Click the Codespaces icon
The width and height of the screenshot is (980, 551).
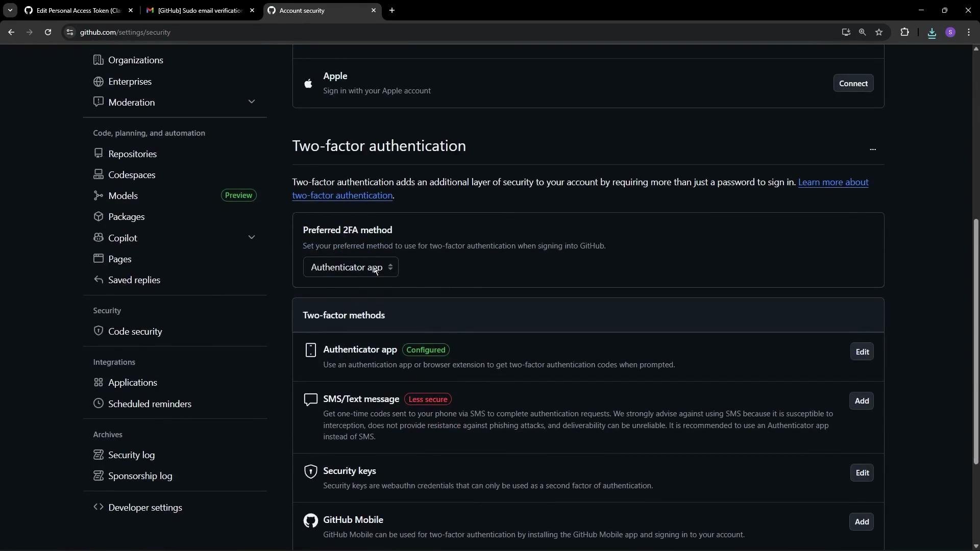[x=99, y=174]
